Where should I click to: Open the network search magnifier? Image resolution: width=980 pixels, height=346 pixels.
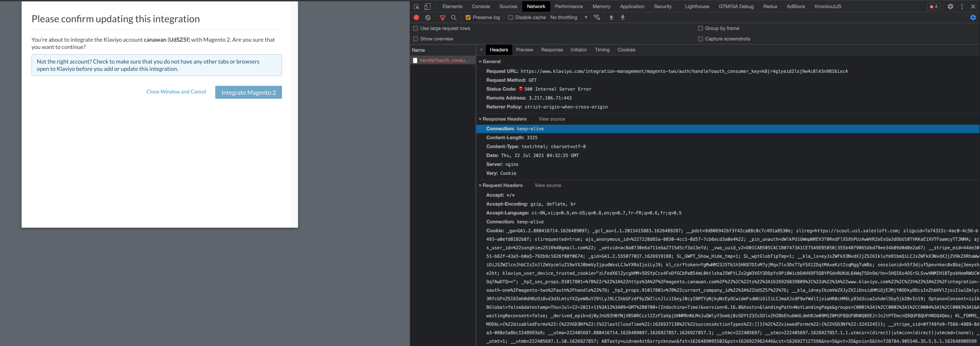click(454, 17)
